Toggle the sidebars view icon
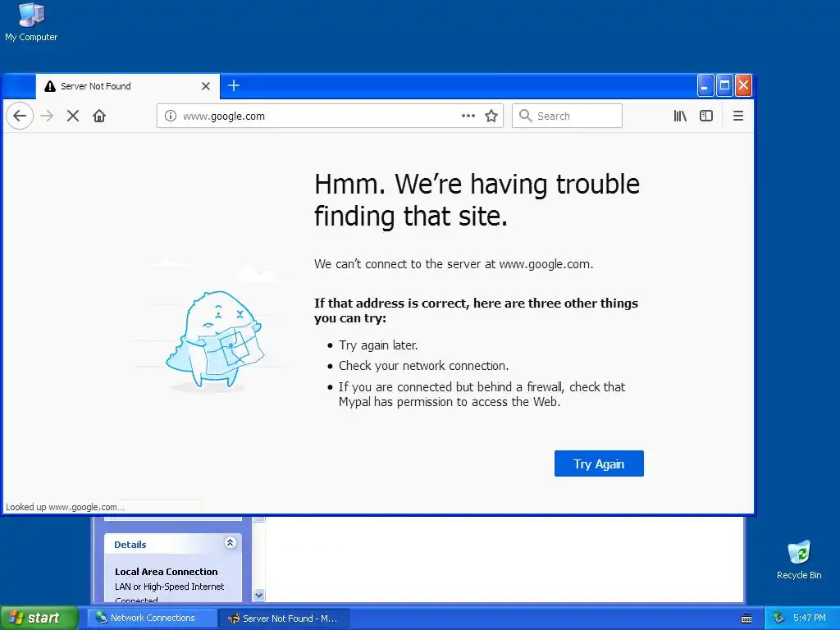Viewport: 840px width, 630px height. click(x=706, y=116)
